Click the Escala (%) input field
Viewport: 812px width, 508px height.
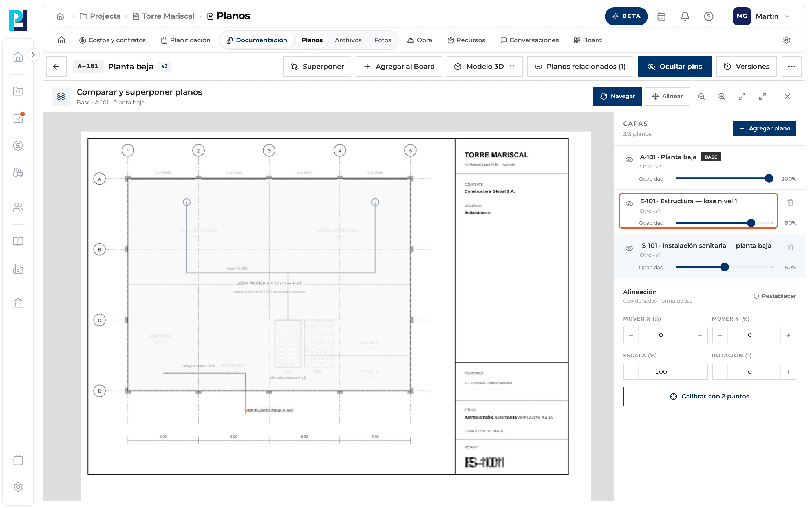pos(665,372)
